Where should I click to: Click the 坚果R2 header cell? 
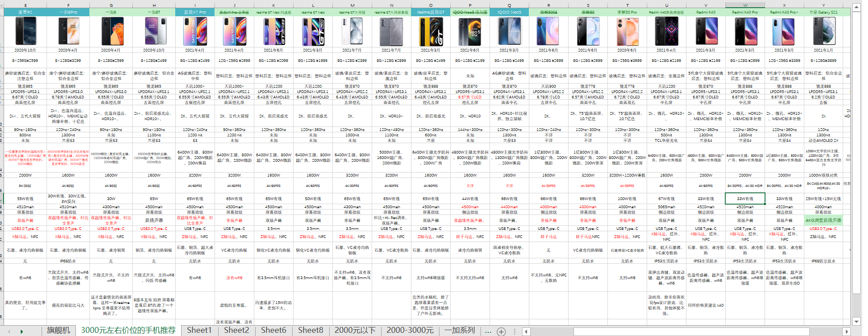tap(25, 12)
